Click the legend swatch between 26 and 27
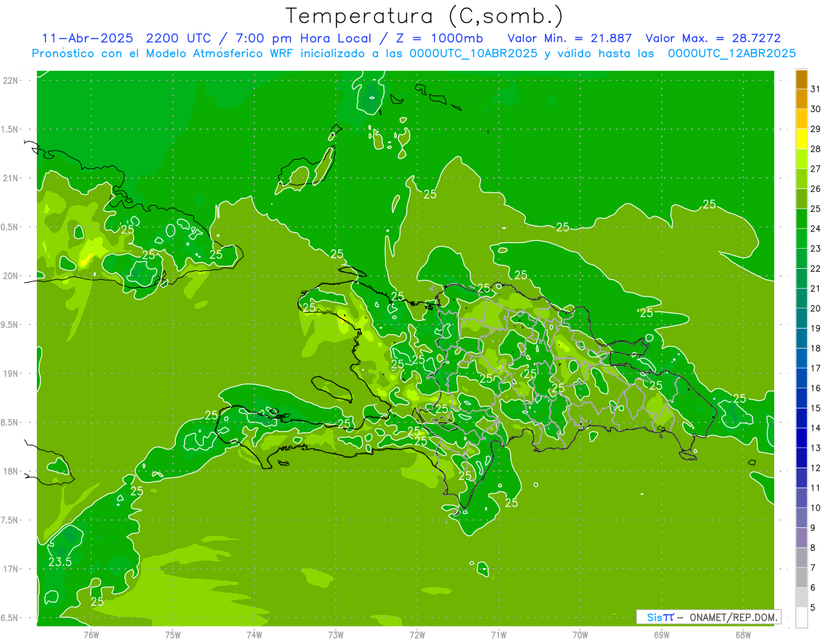The width and height of the screenshot is (834, 644). coord(801,179)
